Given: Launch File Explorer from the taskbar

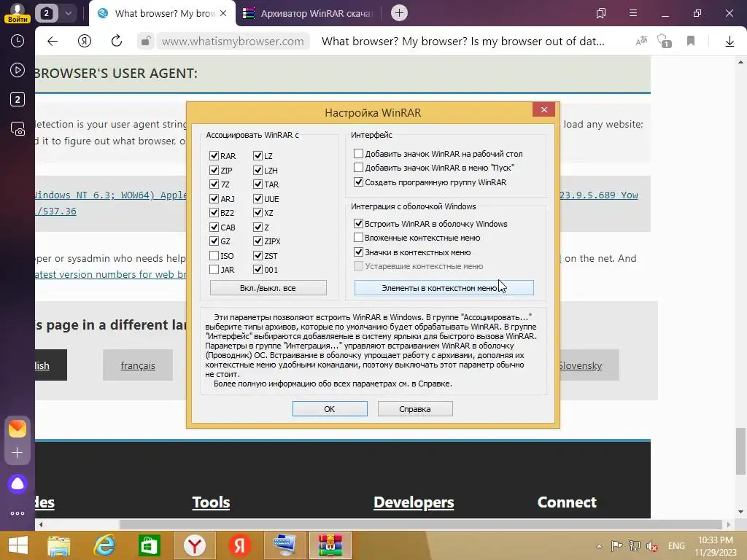Looking at the screenshot, I should coord(58,545).
